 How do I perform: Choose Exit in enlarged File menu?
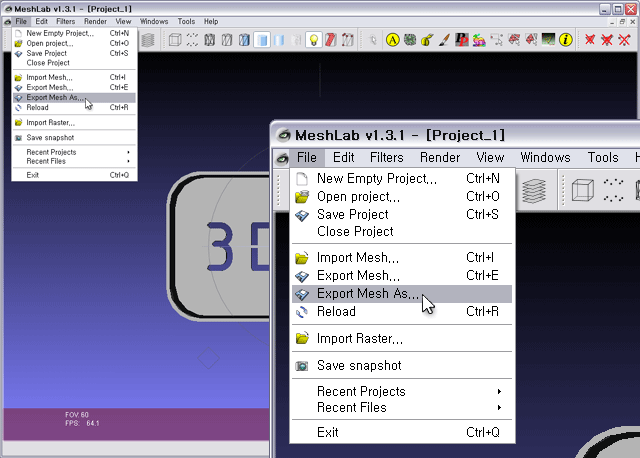402,432
